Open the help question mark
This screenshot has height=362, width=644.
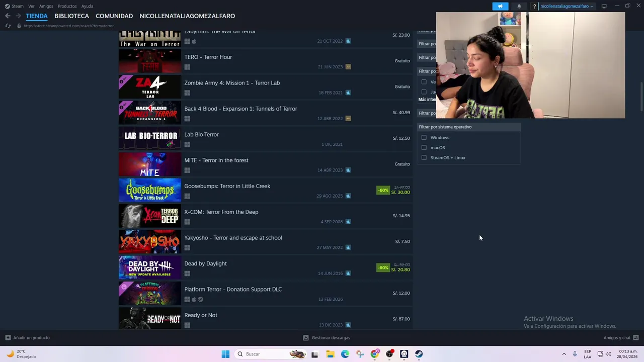534,6
